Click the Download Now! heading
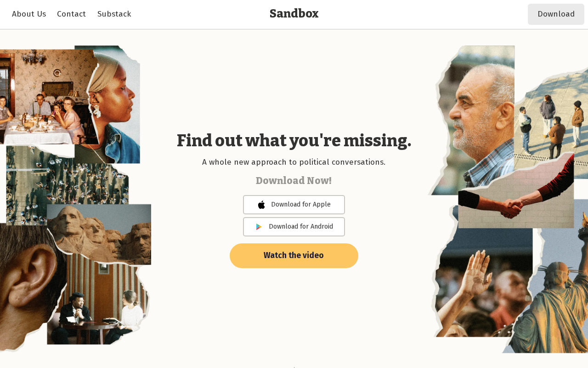Viewport: 588px width, 368px height. pos(294,181)
